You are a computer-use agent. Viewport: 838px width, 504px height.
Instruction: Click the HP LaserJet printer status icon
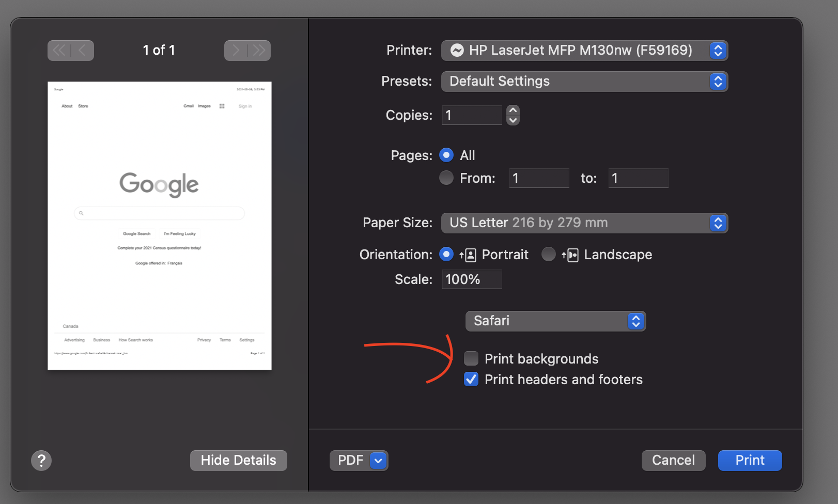[457, 50]
